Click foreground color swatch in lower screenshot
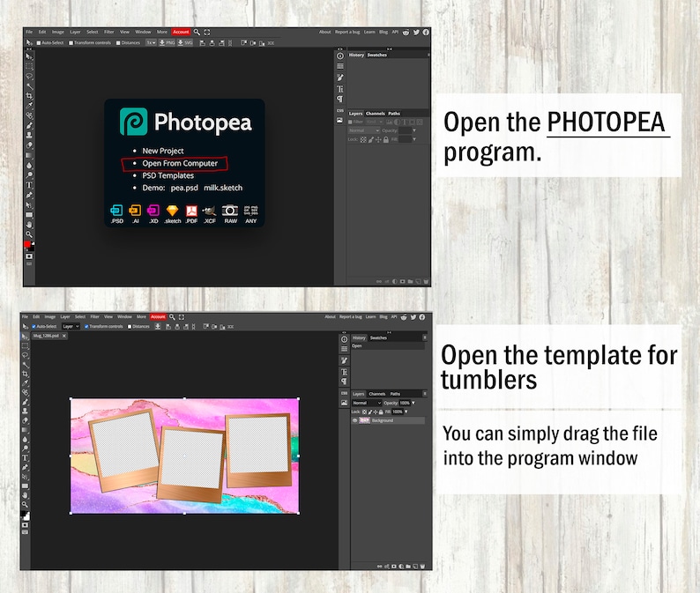The width and height of the screenshot is (700, 593). point(24,515)
